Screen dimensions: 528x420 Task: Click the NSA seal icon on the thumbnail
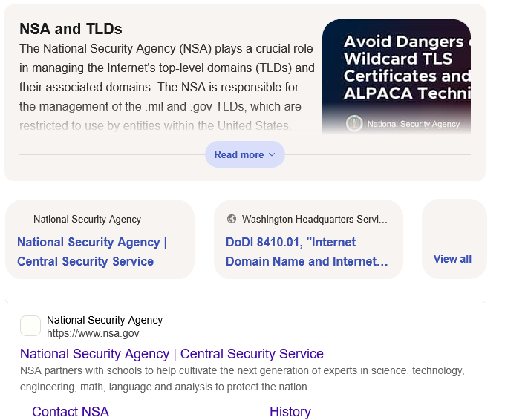click(x=355, y=124)
